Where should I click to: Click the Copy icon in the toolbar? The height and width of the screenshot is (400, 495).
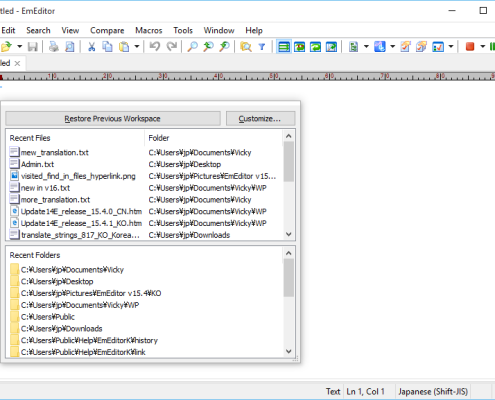(x=107, y=47)
